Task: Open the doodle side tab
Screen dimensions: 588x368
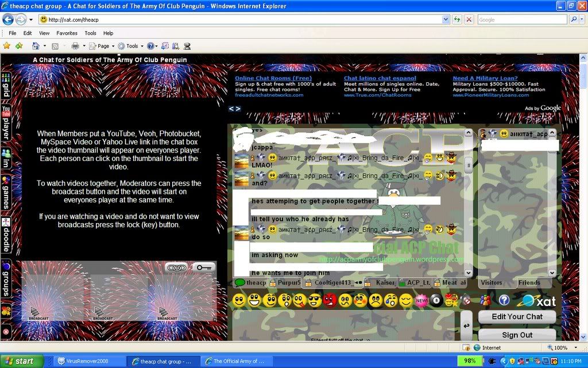Action: pos(6,235)
